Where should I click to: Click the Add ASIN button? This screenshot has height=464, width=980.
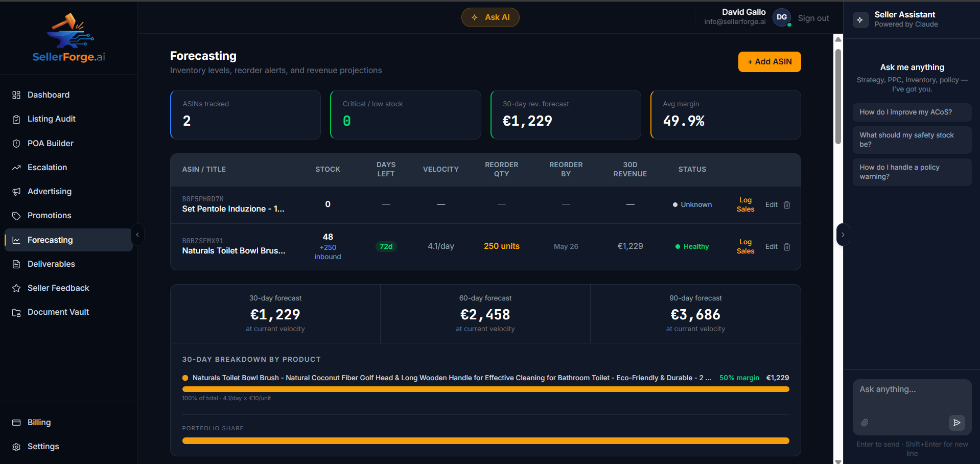(769, 61)
